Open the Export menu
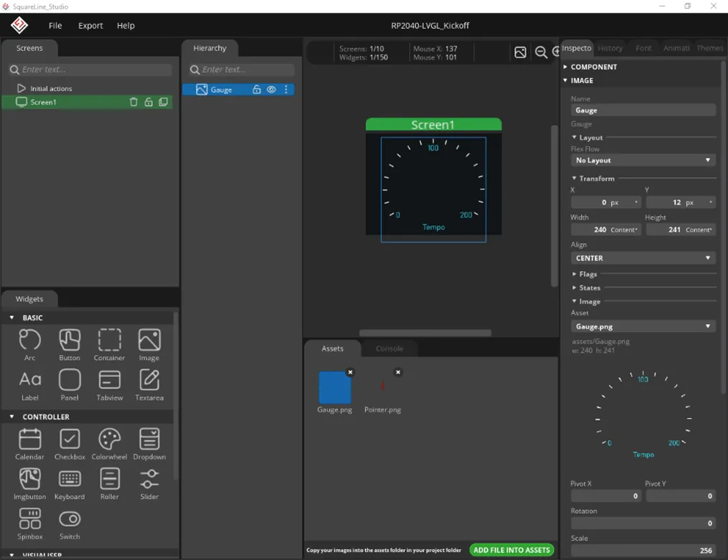 (90, 26)
